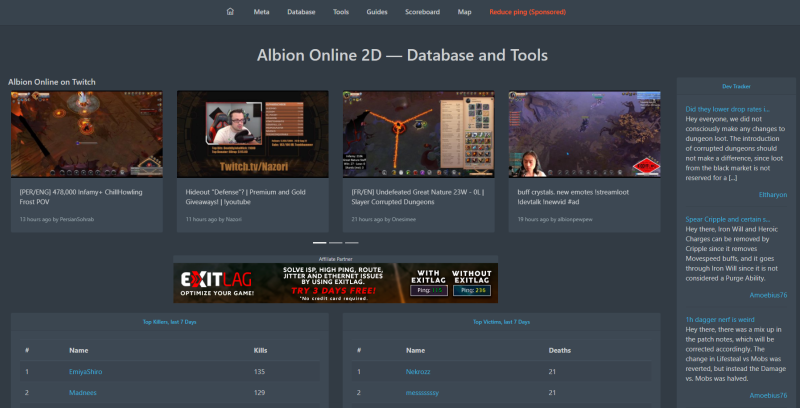Open the albionpewpew stream thumbnail
This screenshot has width=800, height=408.
[584, 134]
